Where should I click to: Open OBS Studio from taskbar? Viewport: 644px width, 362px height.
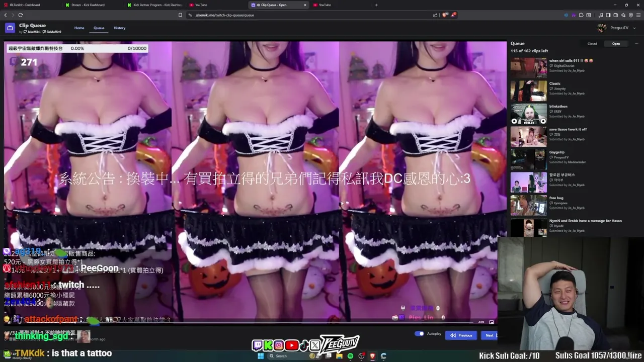(361, 356)
